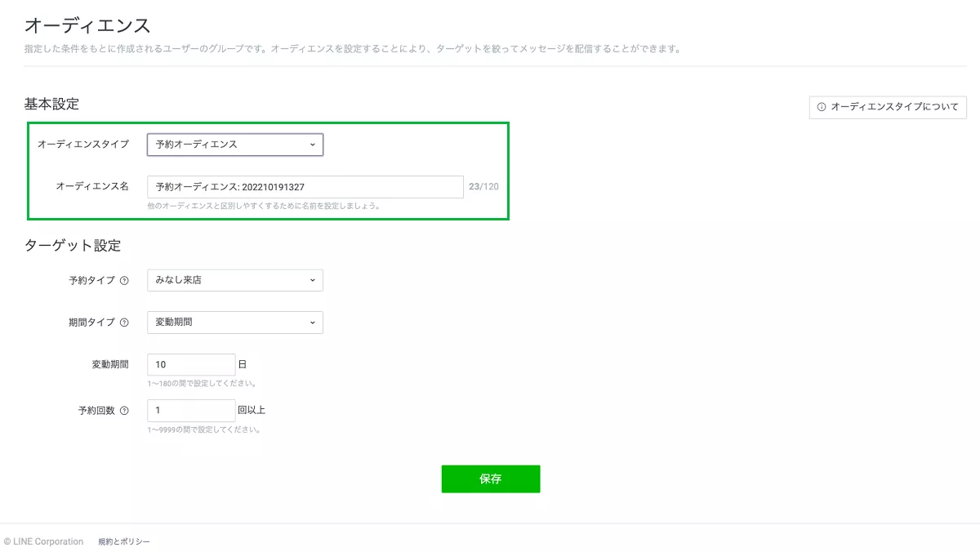The image size is (980, 552).
Task: Click the 1〜180 range hint text
Action: [202, 383]
